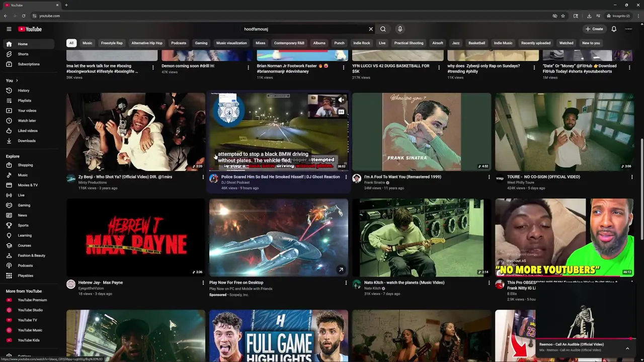Select the All filter chip
Viewport: 644px width, 362px height.
71,43
